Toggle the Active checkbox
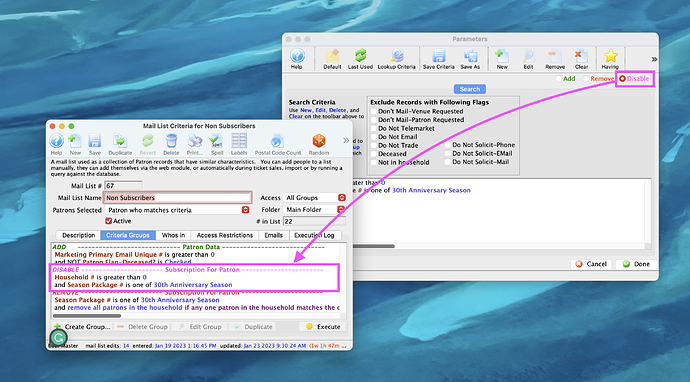This screenshot has width=690, height=382. click(108, 221)
